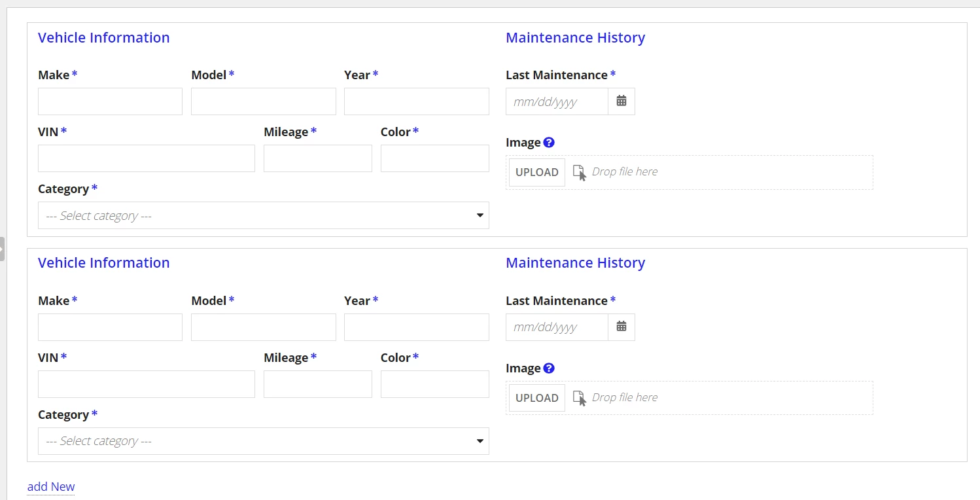
Task: Click Image help icon in second block
Action: 549,368
